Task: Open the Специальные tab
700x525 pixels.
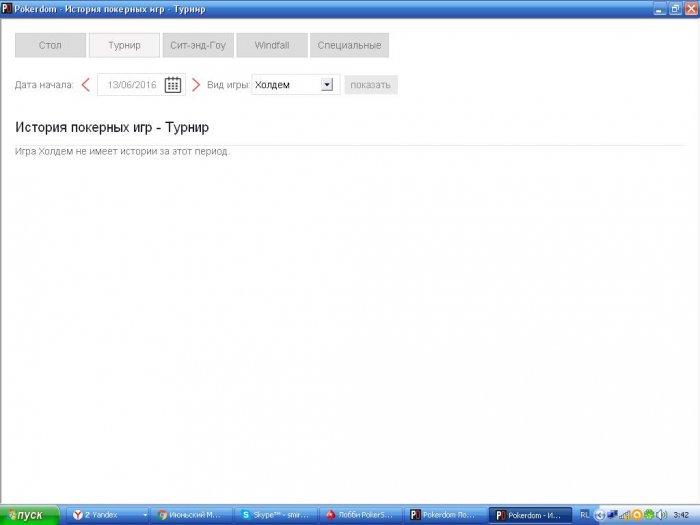Action: pyautogui.click(x=349, y=45)
